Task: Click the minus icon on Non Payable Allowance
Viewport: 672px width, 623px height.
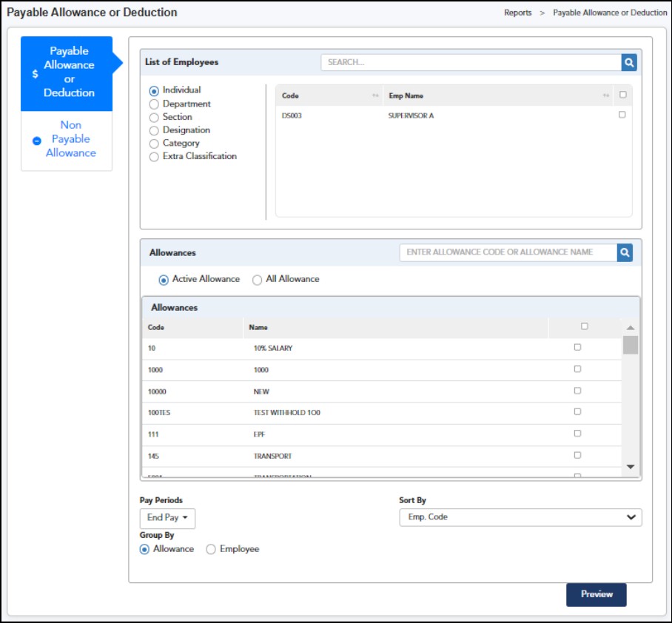Action: click(37, 141)
